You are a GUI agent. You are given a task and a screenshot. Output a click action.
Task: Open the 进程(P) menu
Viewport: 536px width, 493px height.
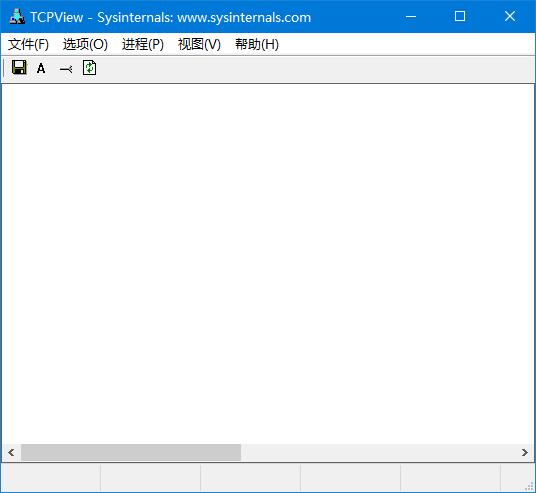click(143, 44)
